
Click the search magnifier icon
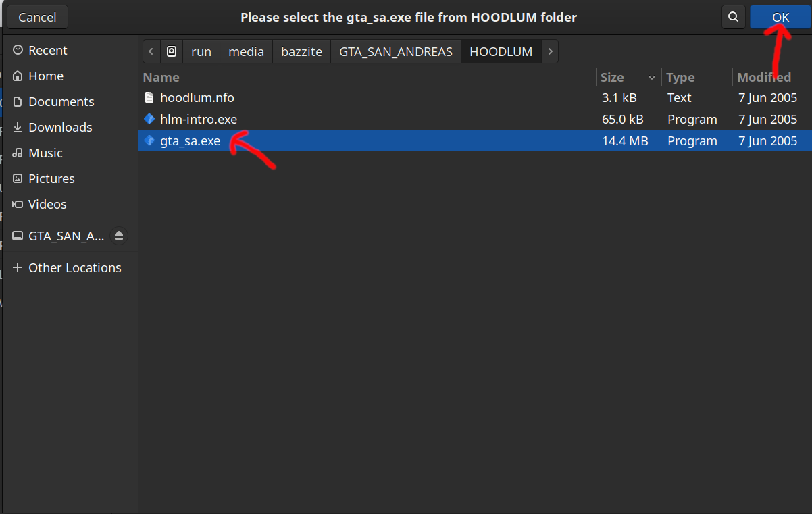coord(733,17)
